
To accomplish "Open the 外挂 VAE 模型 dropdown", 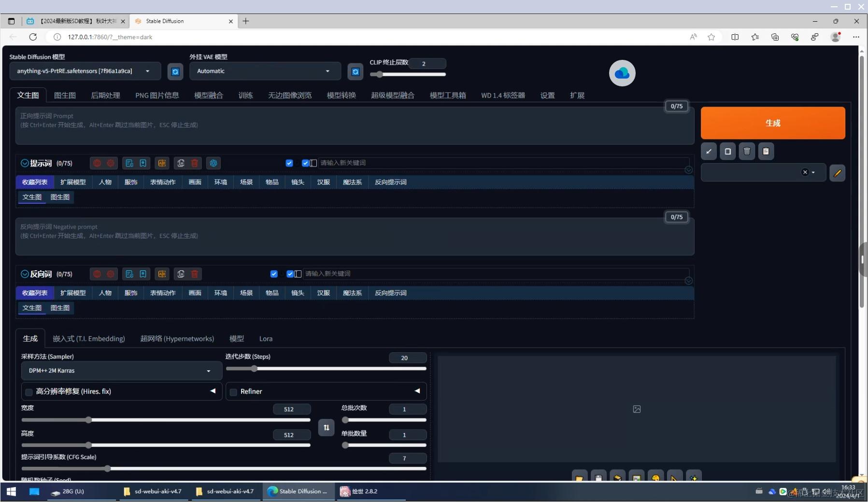I will click(265, 71).
